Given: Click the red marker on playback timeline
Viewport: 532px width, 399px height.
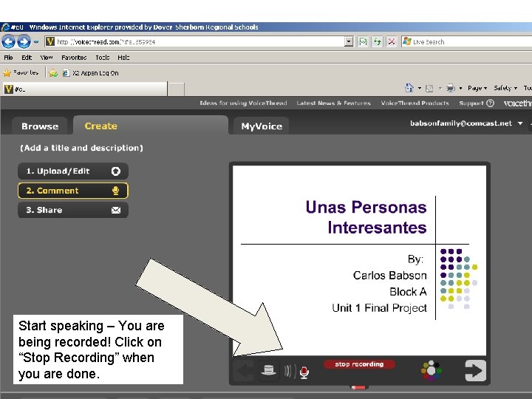Looking at the screenshot, I should click(358, 387).
